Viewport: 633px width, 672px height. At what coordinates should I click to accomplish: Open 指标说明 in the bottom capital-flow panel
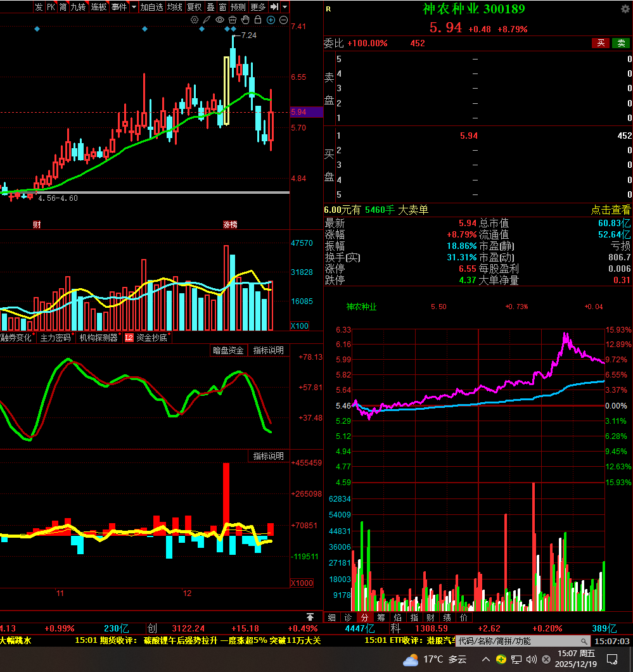(x=269, y=456)
